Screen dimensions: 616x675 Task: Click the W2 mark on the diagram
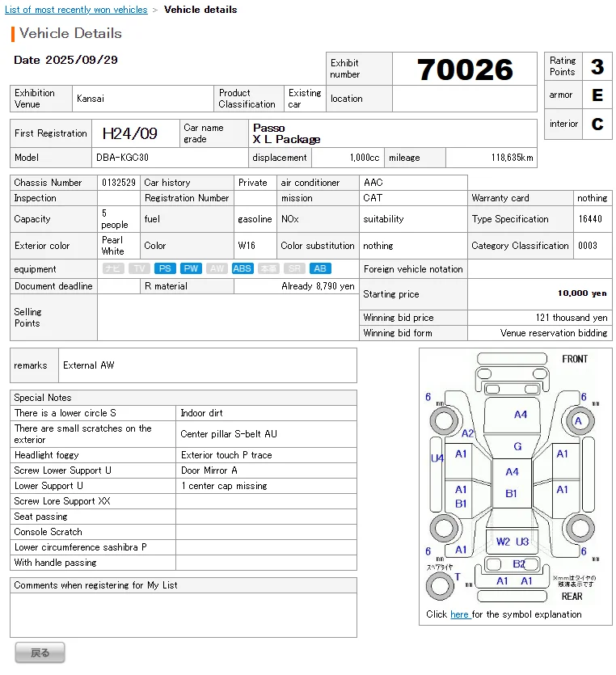tap(503, 542)
